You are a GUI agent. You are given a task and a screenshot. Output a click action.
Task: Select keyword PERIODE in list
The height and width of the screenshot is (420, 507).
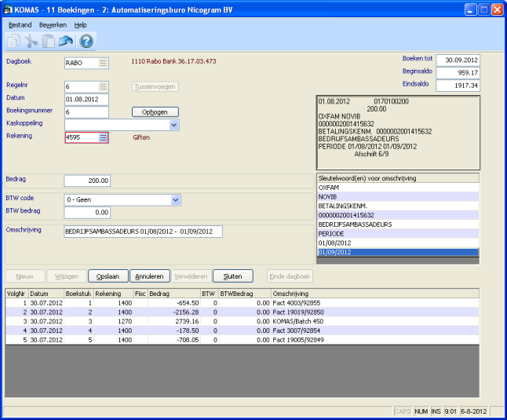(x=398, y=233)
